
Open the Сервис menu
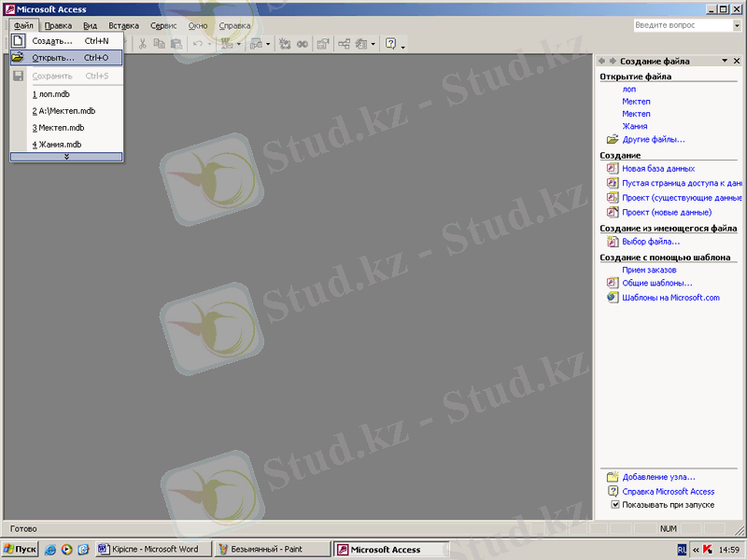click(x=163, y=26)
